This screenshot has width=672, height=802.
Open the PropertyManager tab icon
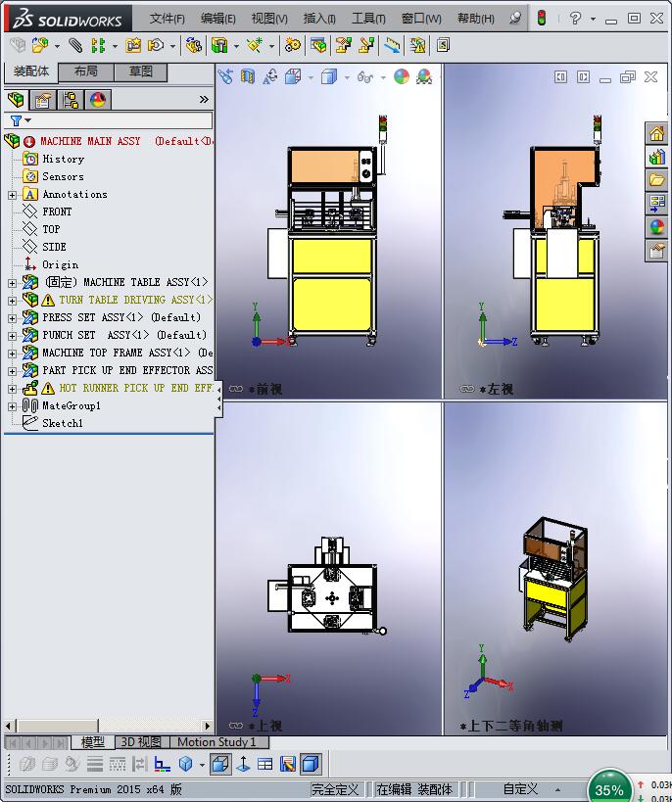[x=43, y=100]
